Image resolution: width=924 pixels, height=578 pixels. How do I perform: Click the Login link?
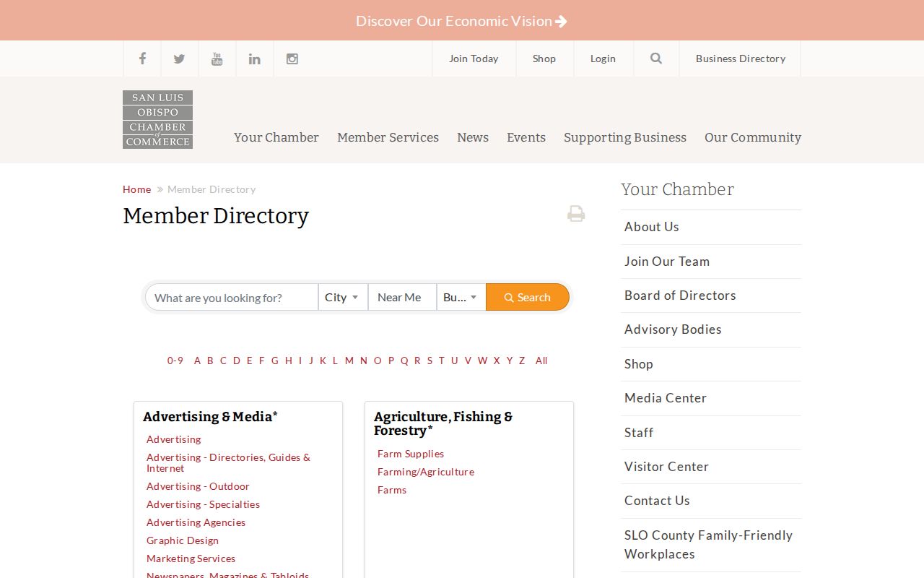603,59
